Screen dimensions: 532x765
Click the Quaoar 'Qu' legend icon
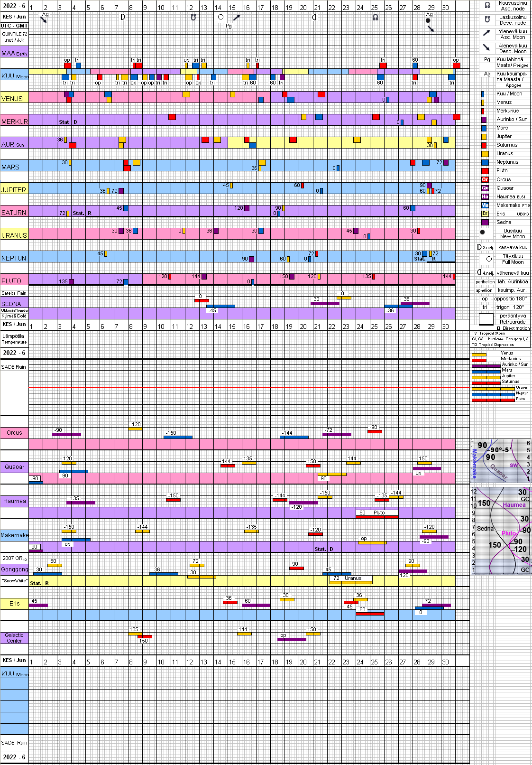click(x=485, y=188)
